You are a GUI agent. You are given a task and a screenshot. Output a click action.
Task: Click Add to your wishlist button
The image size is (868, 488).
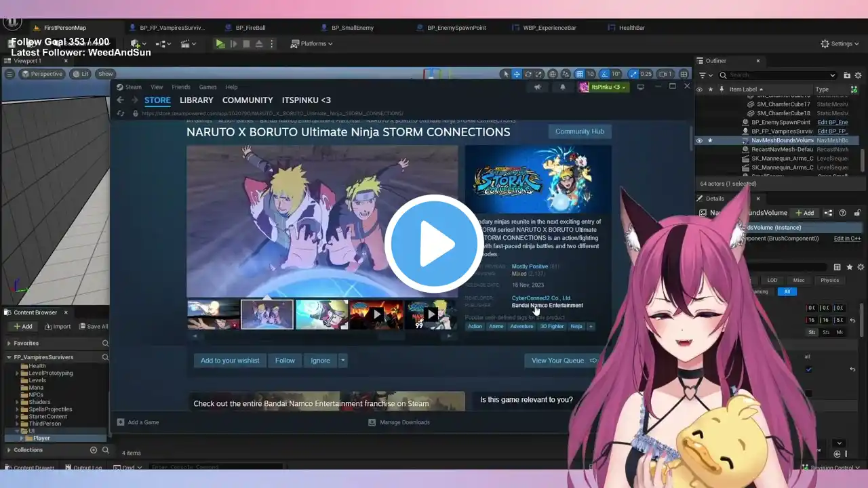(x=230, y=361)
